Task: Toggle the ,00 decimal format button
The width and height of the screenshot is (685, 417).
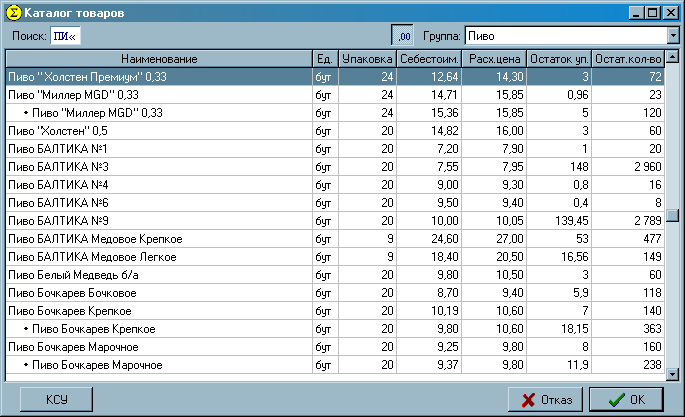Action: pos(402,36)
